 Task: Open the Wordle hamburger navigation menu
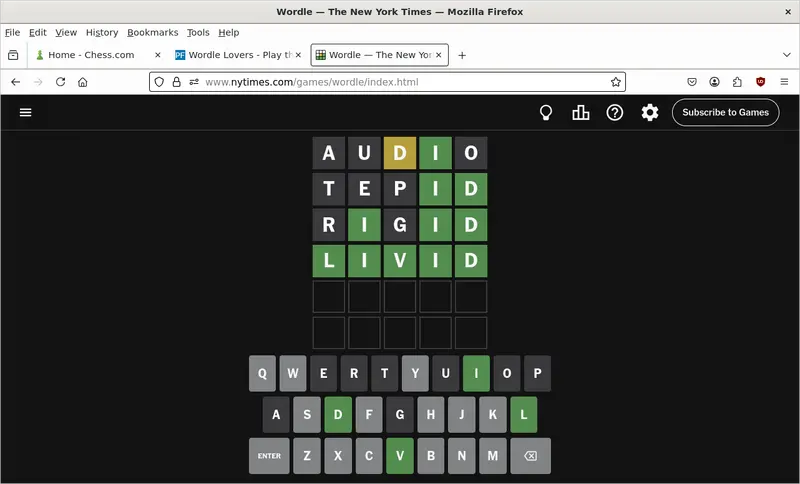[x=26, y=112]
